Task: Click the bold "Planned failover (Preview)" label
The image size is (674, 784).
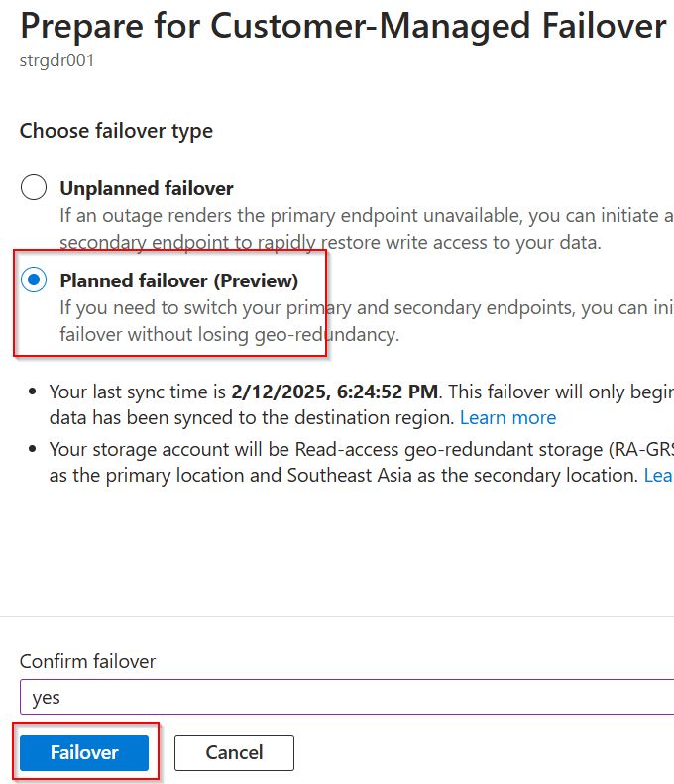Action: [x=178, y=280]
